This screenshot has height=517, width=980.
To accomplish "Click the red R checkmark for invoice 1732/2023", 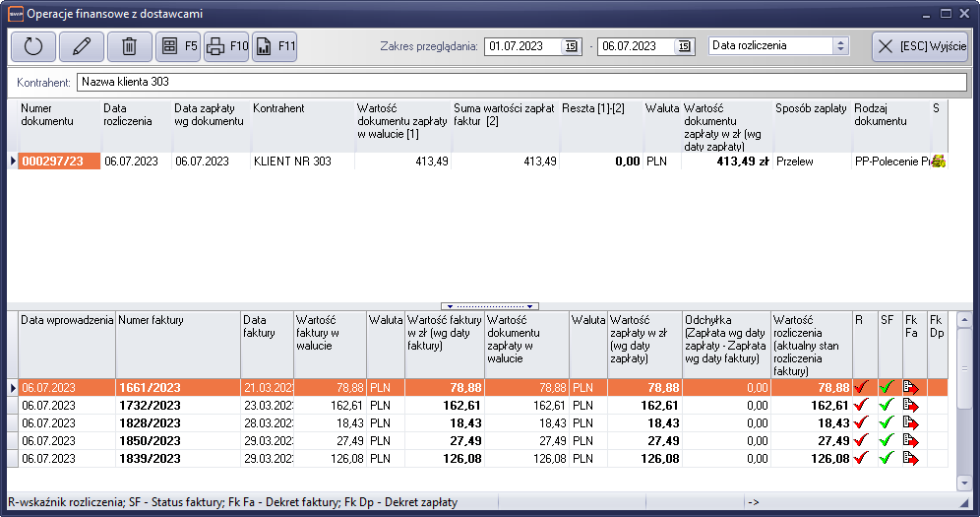I will coord(862,405).
